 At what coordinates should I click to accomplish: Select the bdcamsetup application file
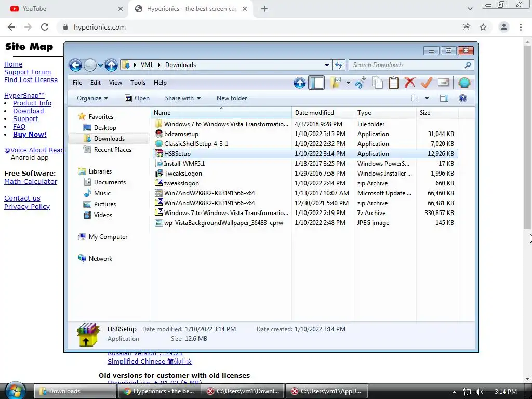pos(305,134)
